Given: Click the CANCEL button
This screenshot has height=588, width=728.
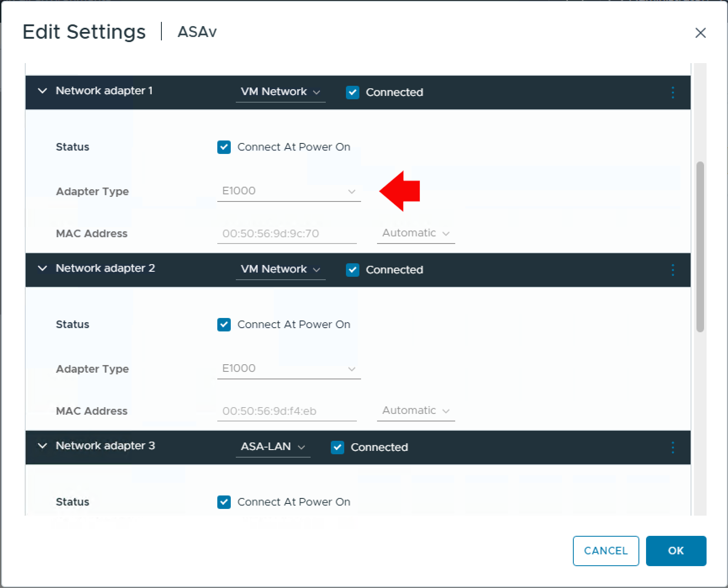Looking at the screenshot, I should pos(606,551).
